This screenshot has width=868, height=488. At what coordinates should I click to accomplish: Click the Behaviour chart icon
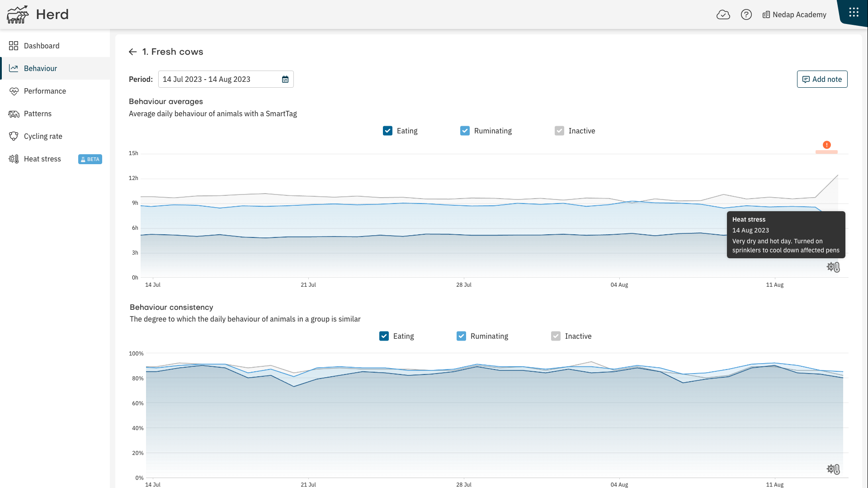coord(14,68)
